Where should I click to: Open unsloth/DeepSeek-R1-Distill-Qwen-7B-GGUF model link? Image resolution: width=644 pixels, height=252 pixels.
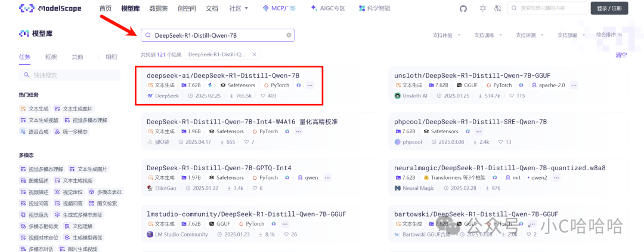[472, 75]
